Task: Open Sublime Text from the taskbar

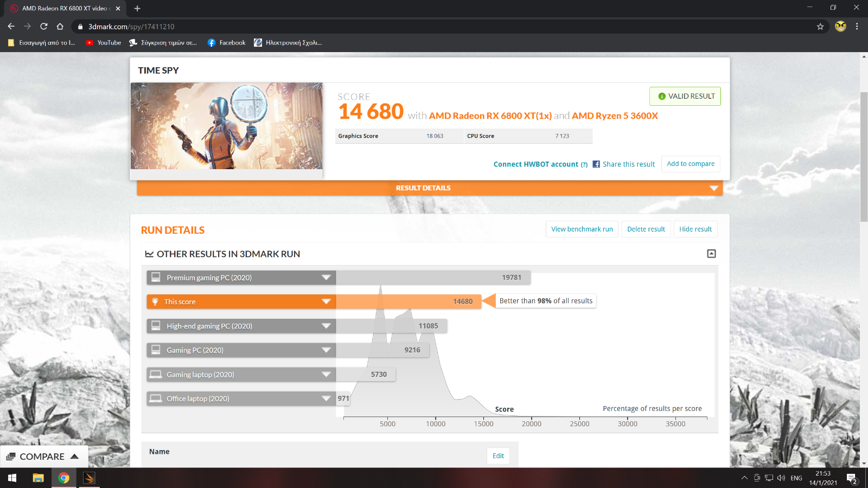Action: [89, 478]
